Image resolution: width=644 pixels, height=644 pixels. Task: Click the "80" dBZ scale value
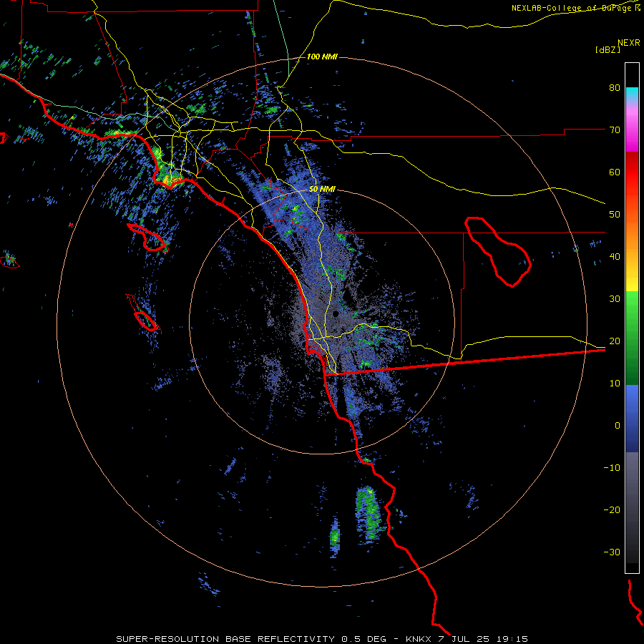(615, 88)
